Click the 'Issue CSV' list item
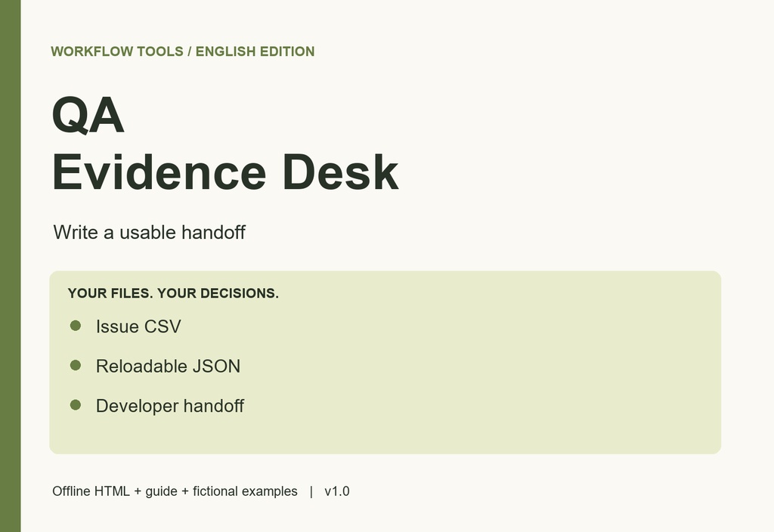 [x=138, y=326]
